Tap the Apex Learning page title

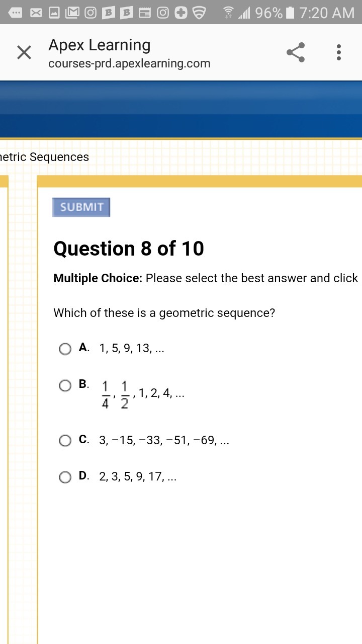point(100,45)
